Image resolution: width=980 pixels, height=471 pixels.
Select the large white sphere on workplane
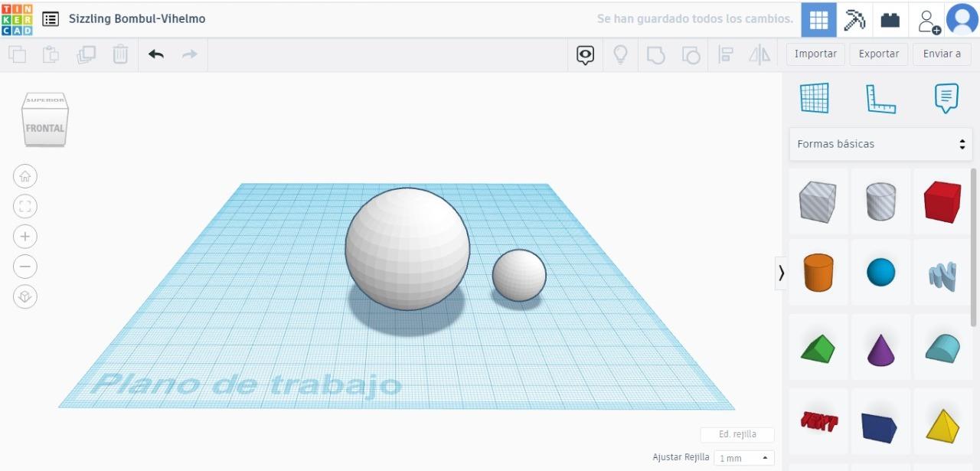click(x=407, y=249)
